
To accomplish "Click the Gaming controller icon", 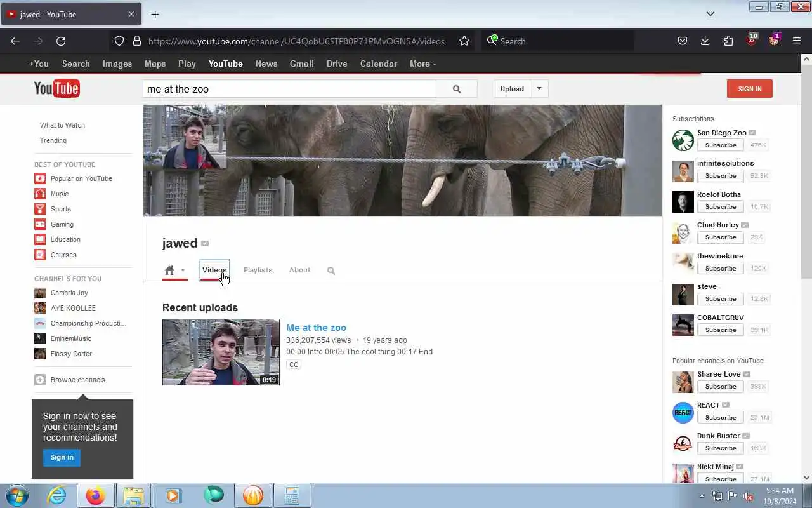I will coord(40,224).
